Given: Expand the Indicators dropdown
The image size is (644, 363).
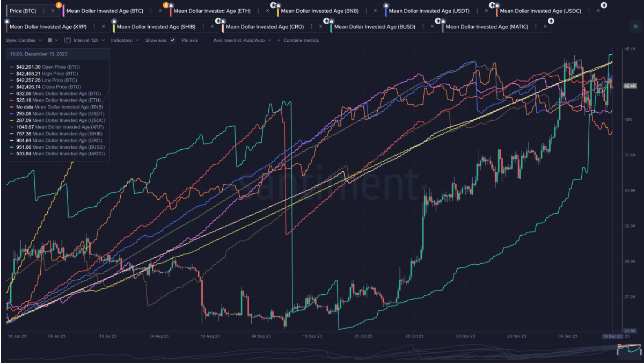Looking at the screenshot, I should [x=125, y=40].
